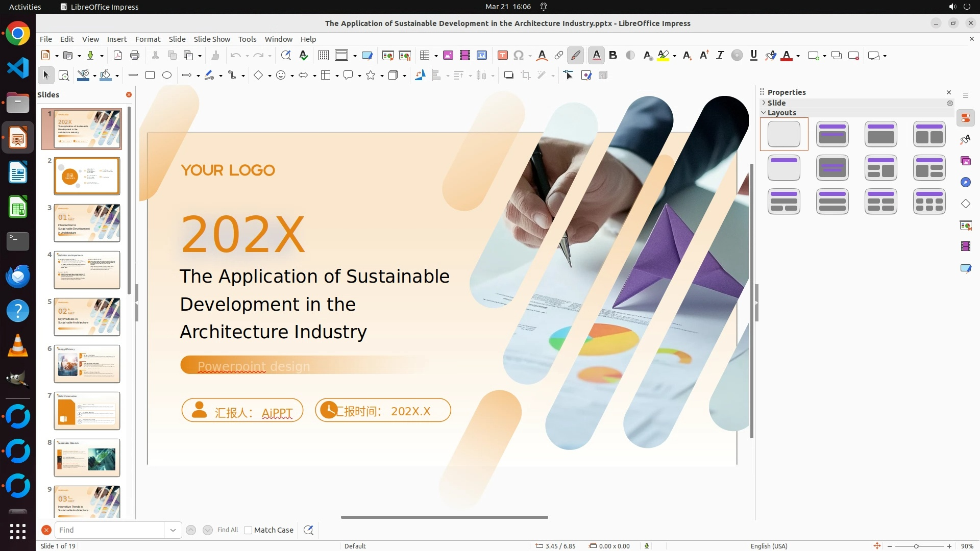Select the Ellipse drawing tool
Viewport: 980px width, 551px height.
coord(167,76)
